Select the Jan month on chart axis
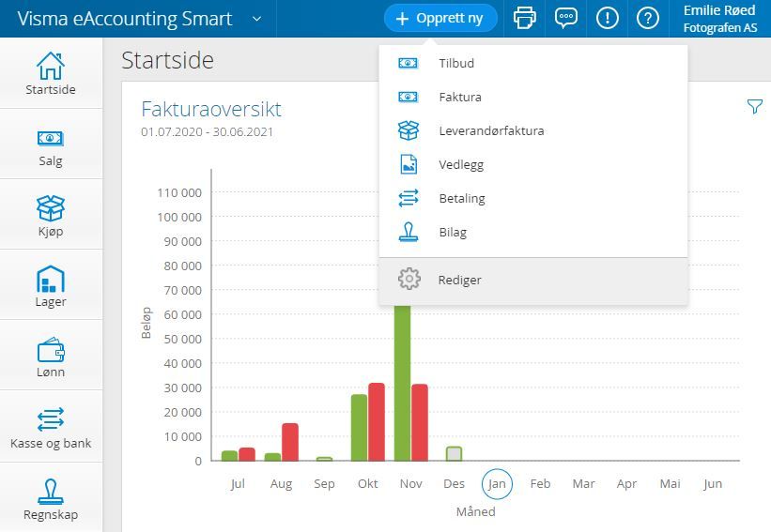 [x=497, y=484]
